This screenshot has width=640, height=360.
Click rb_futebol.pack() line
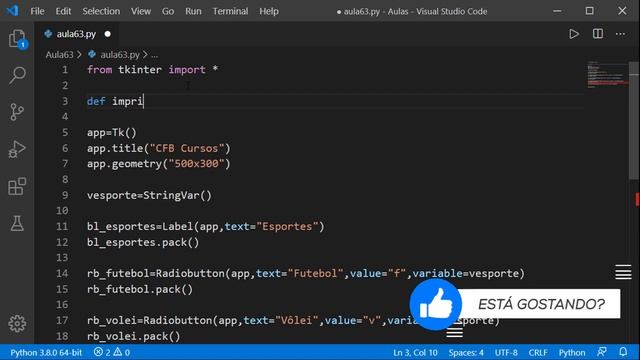(140, 289)
